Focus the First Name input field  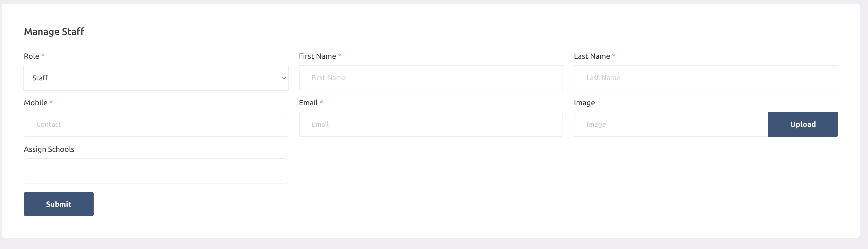[431, 78]
